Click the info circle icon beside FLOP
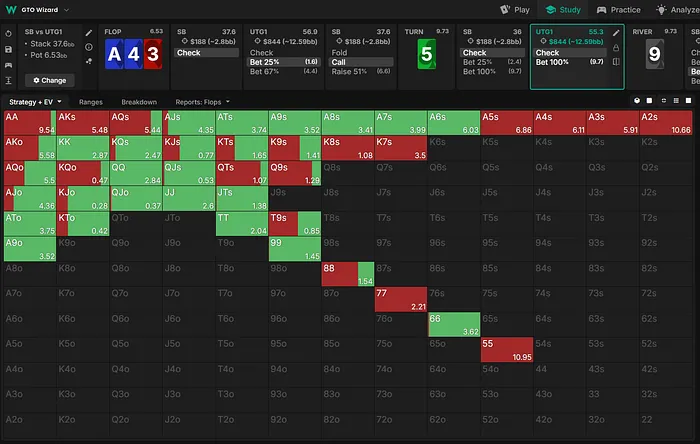This screenshot has width=700, height=444. [89, 47]
